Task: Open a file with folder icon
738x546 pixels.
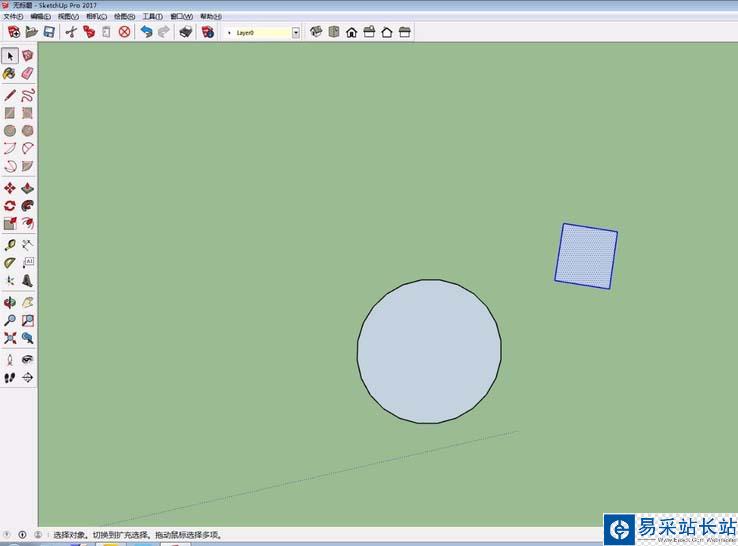Action: (32, 32)
